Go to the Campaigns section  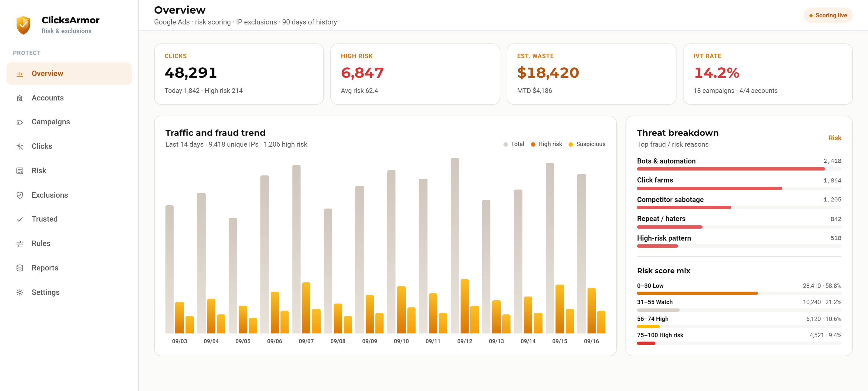(x=69, y=122)
